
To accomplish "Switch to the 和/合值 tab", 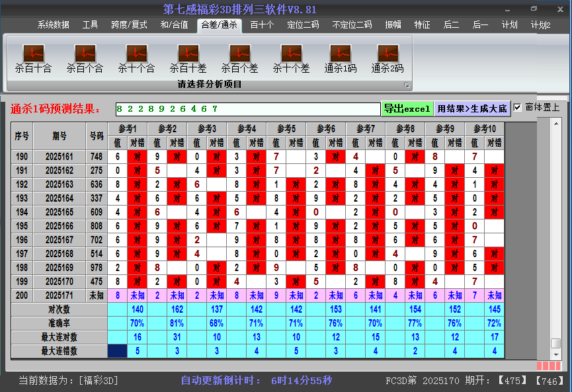I will [175, 25].
